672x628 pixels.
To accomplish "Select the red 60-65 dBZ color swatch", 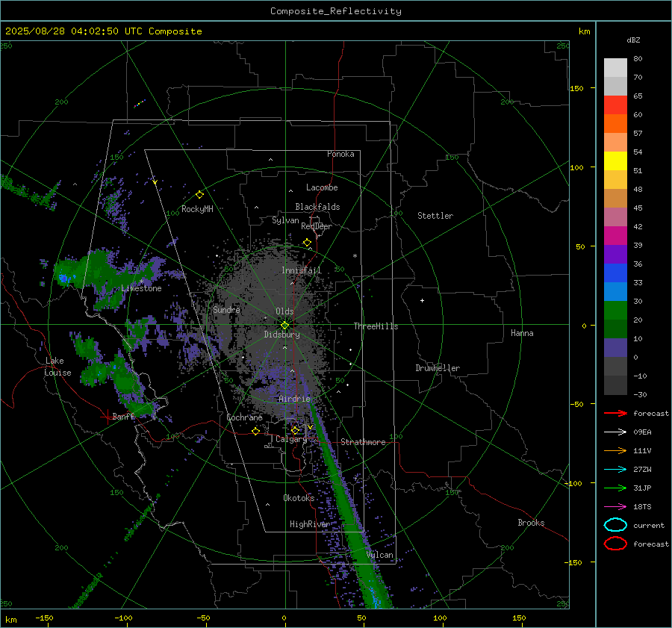I will [x=615, y=105].
